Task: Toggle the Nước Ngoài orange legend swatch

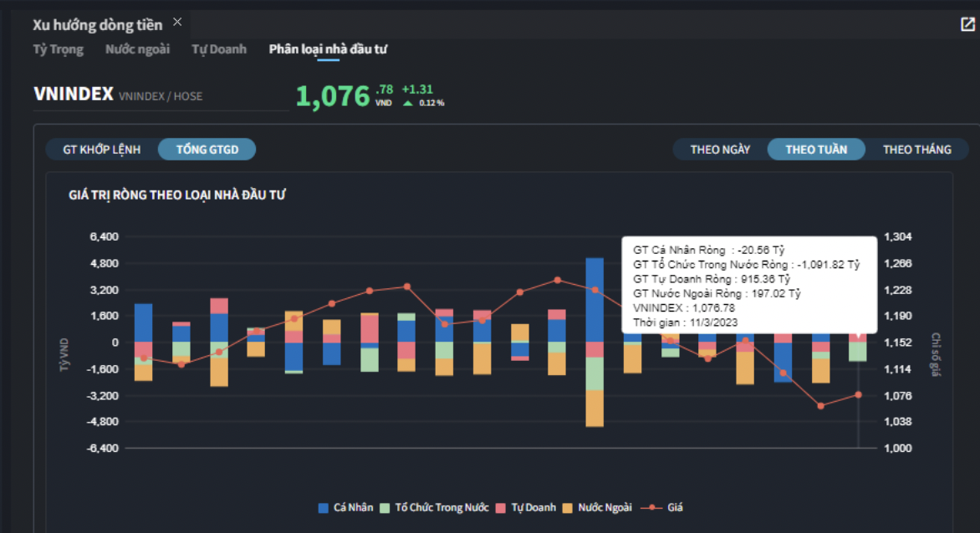Action: pos(569,508)
